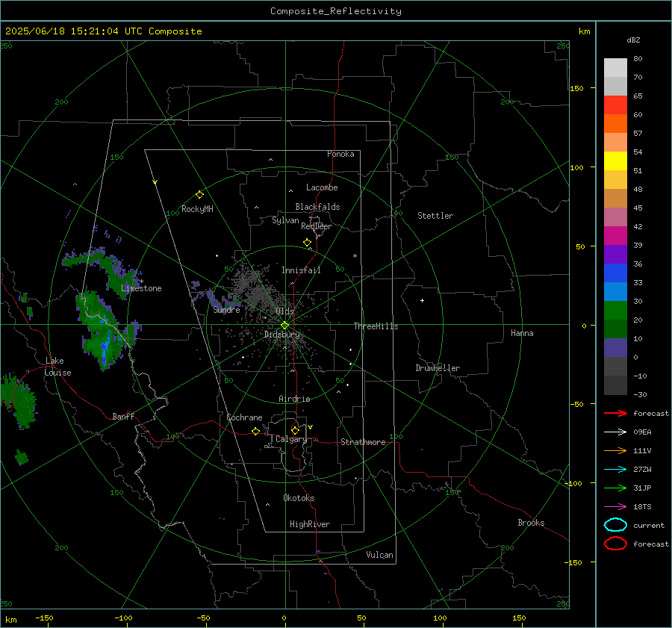Click the Limestone label on map
672x628 pixels.
[141, 288]
